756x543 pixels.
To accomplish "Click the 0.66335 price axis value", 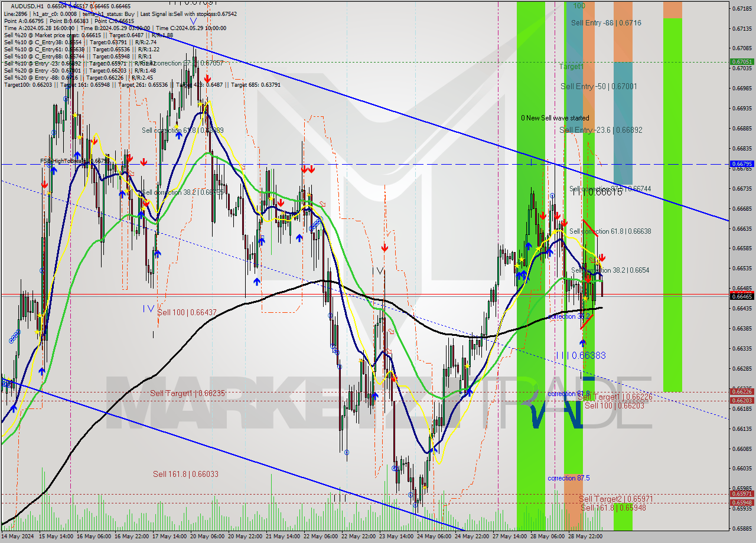I will point(742,349).
